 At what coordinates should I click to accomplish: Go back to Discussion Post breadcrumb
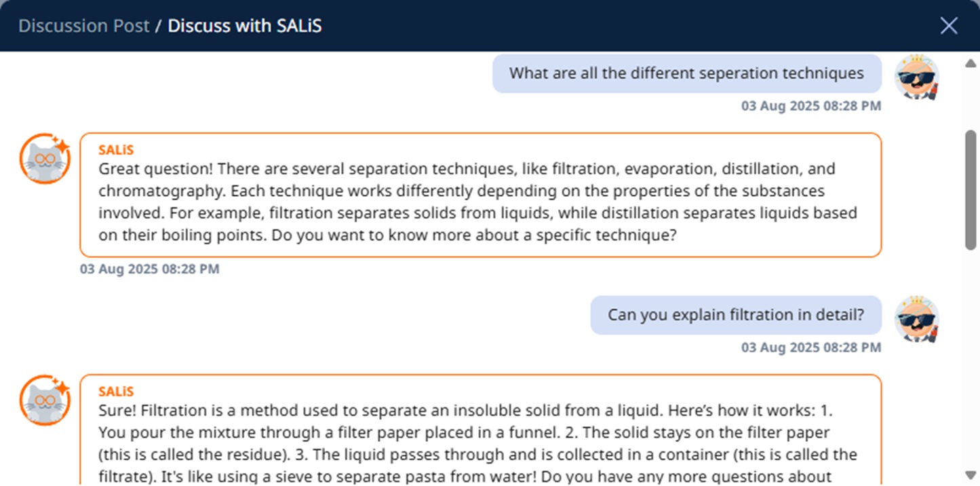[83, 26]
